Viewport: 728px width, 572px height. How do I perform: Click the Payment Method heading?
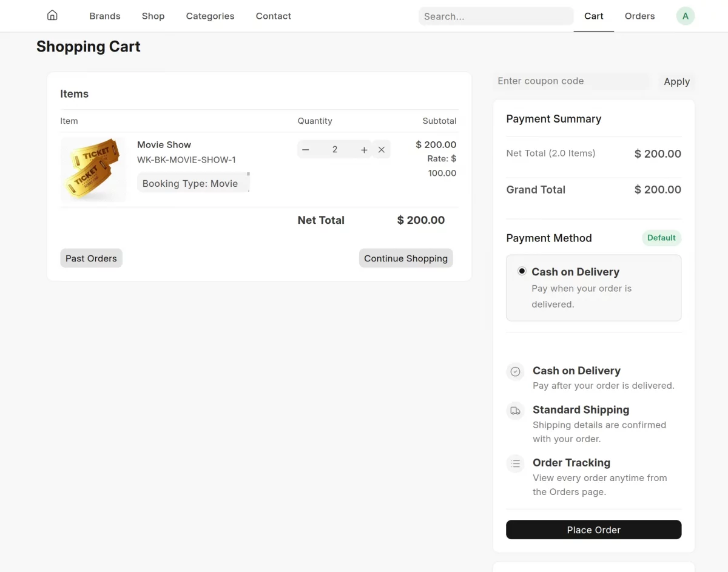pyautogui.click(x=549, y=238)
